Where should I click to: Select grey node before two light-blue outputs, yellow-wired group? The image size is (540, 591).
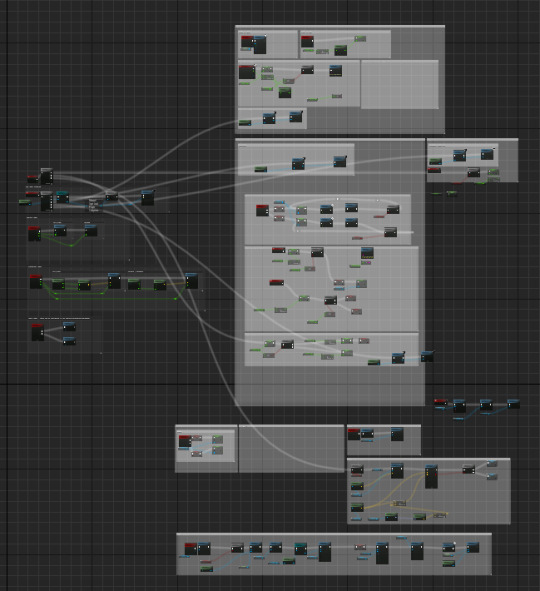click(x=468, y=469)
